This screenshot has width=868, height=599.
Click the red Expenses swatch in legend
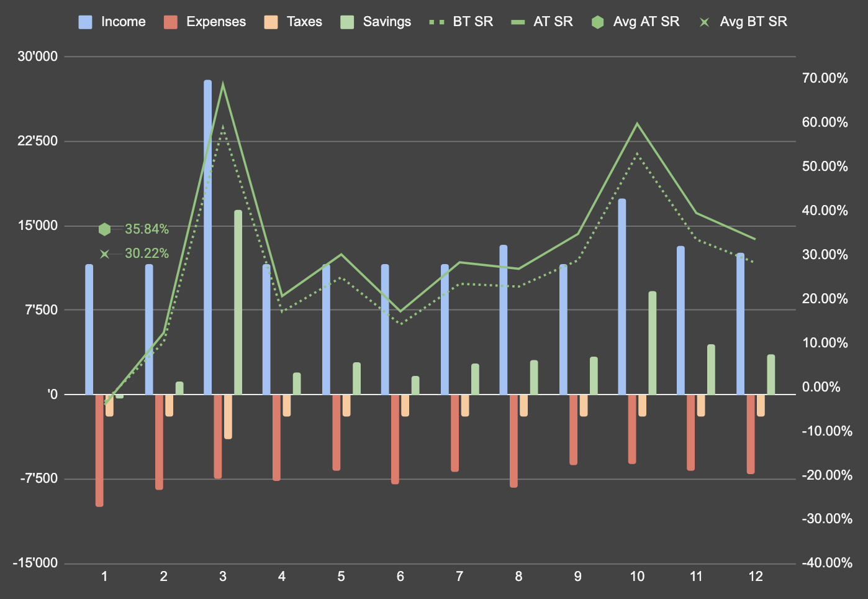tap(171, 22)
